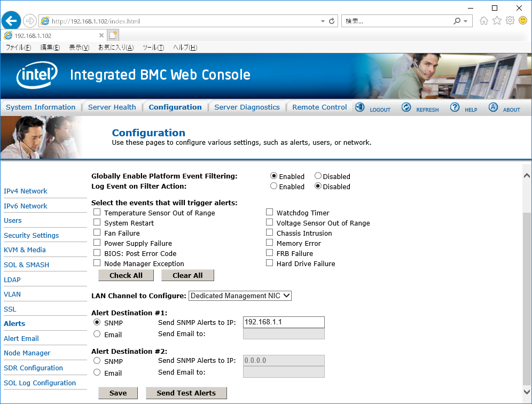Enable Log Event on Filter Action
The width and height of the screenshot is (532, 404).
(273, 186)
